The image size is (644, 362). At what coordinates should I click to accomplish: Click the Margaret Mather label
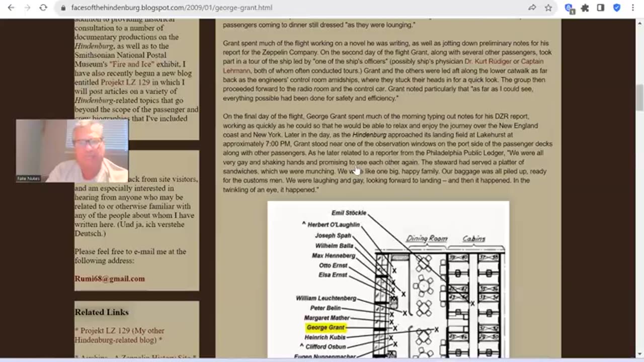click(x=327, y=318)
